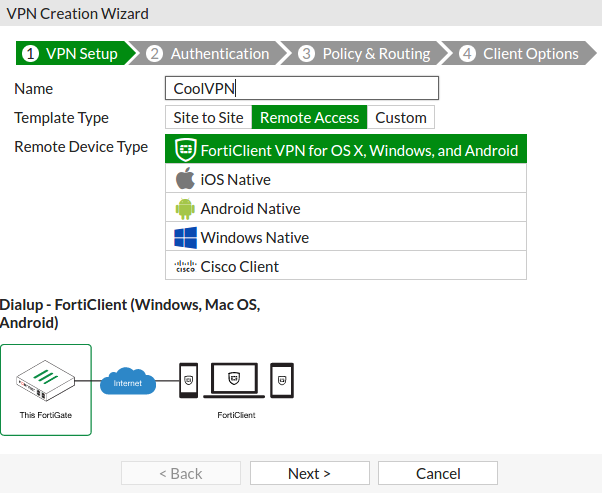The image size is (602, 504).
Task: Click the Windows logo icon
Action: (x=185, y=238)
